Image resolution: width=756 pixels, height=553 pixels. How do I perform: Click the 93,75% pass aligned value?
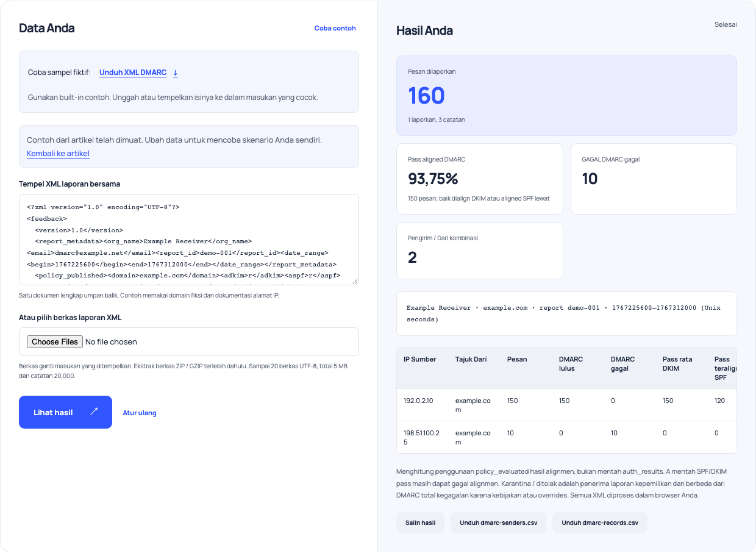click(433, 179)
